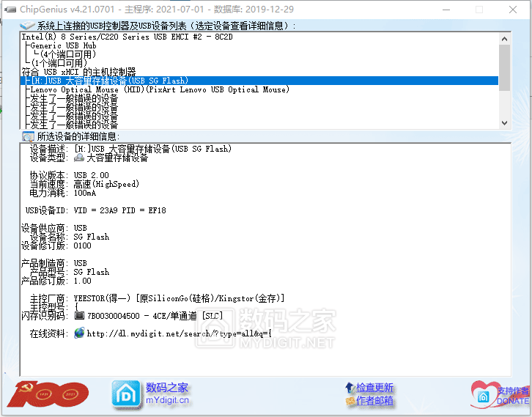Screen dimensions: 532x417
Task: Click the online resources globe icon
Action: (x=79, y=333)
